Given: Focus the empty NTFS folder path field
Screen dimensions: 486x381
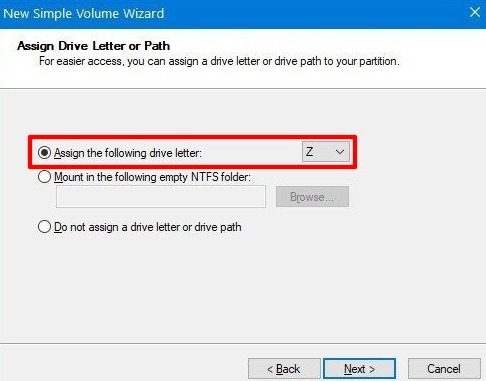Looking at the screenshot, I should [161, 197].
